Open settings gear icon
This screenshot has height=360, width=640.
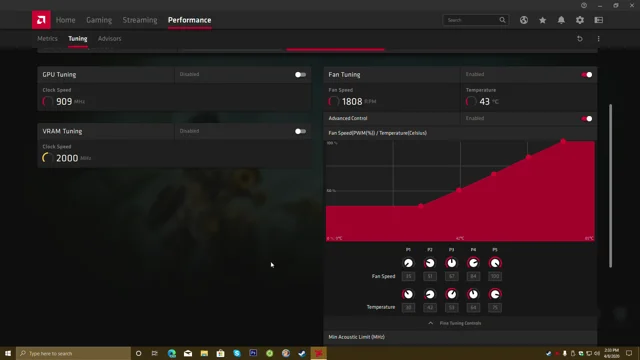pyautogui.click(x=580, y=20)
